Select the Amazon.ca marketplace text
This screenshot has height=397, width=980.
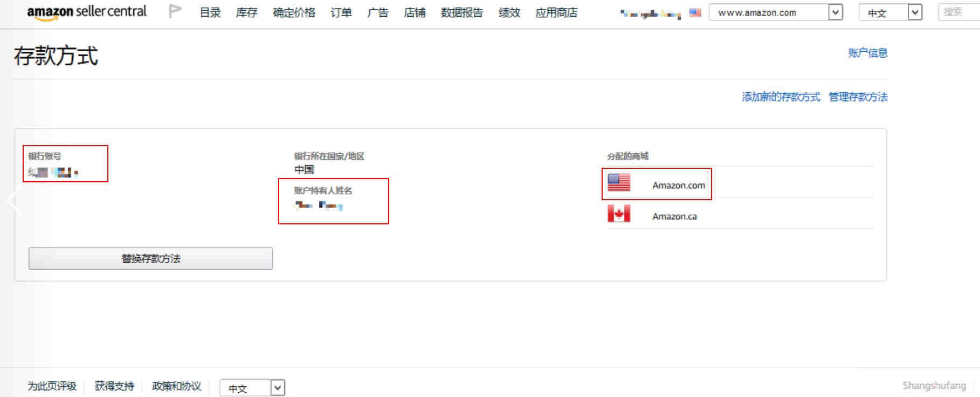674,216
